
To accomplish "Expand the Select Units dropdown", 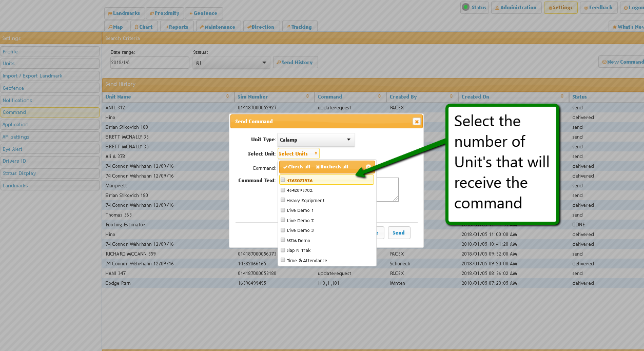I will (x=298, y=153).
